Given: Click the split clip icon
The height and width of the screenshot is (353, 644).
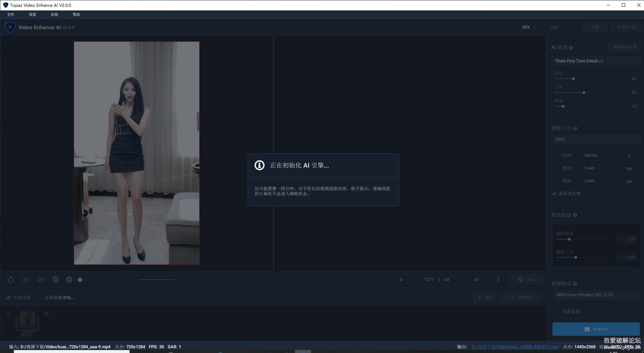Looking at the screenshot, I should coord(41,279).
